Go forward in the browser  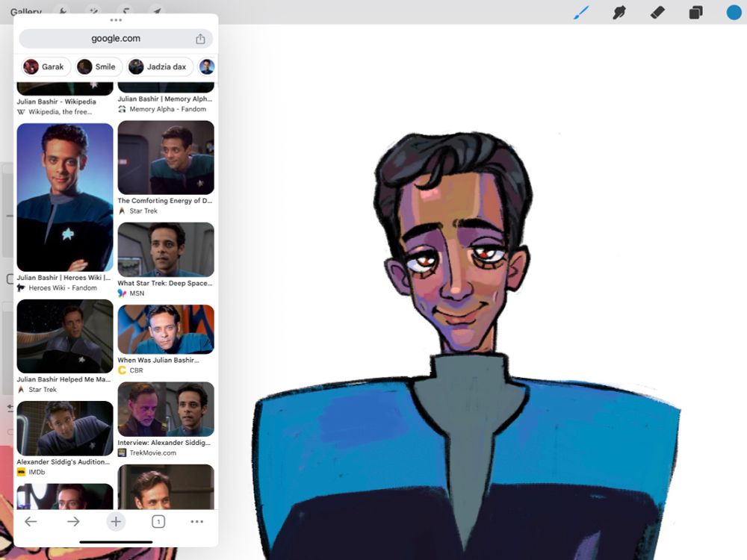coord(73,521)
